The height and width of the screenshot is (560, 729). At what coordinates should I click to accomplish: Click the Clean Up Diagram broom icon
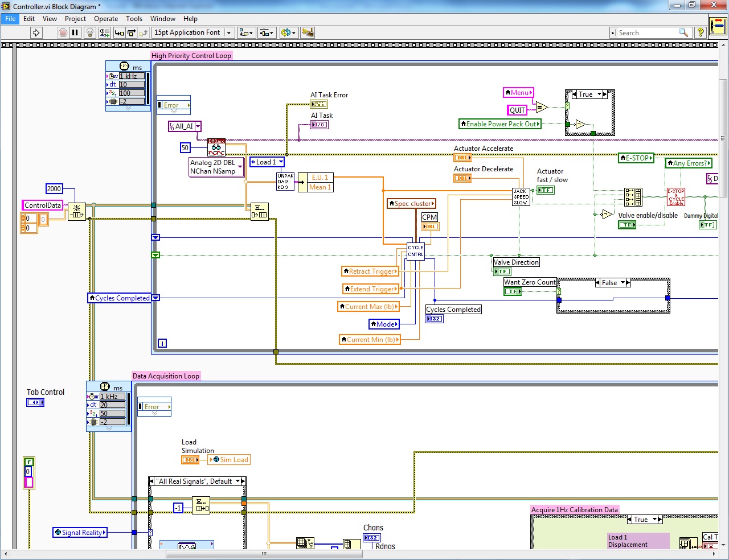point(308,32)
